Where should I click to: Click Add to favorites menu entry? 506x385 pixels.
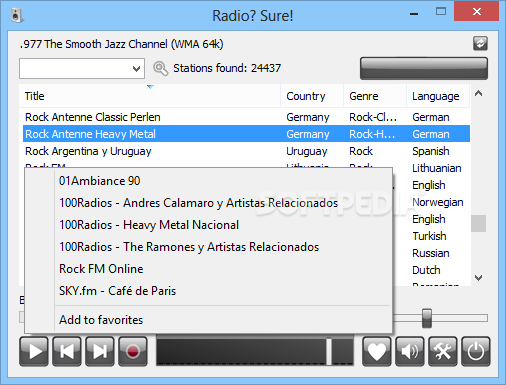coord(208,320)
